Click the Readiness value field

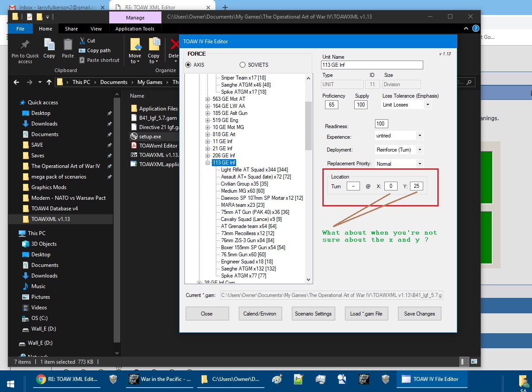click(x=381, y=124)
